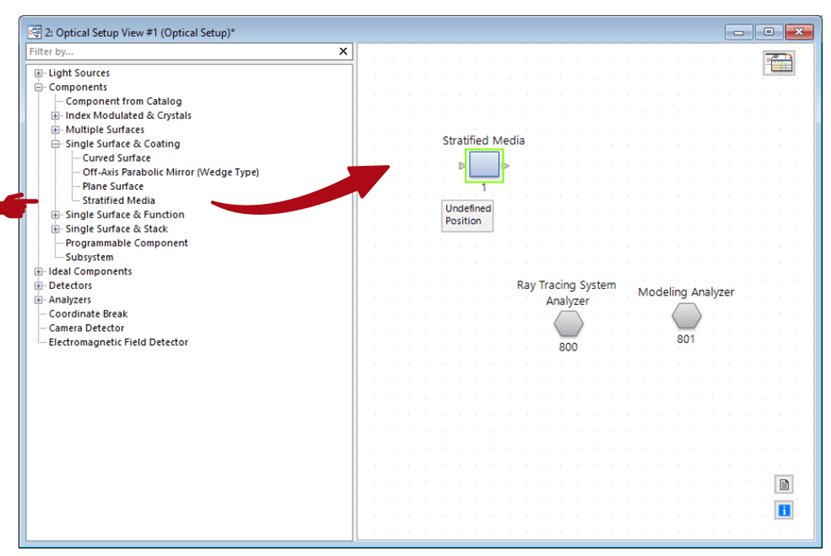Collapse Single Surface & Coating node
831x556 pixels.
click(56, 144)
